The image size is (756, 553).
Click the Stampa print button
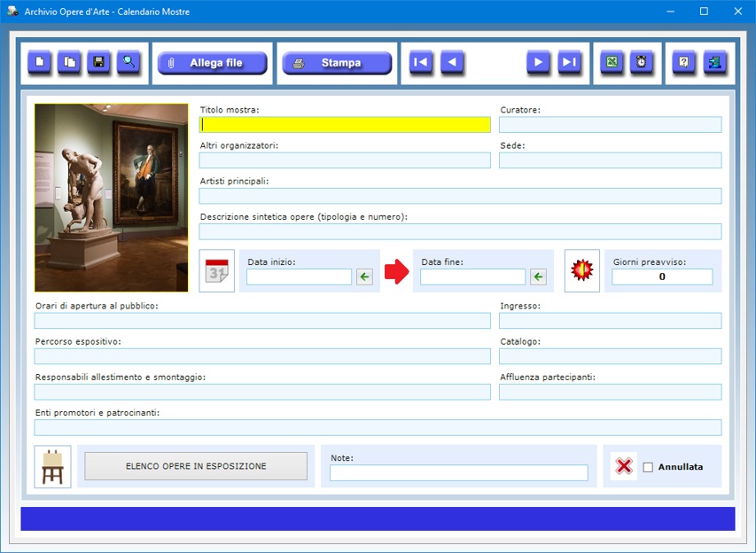(337, 63)
